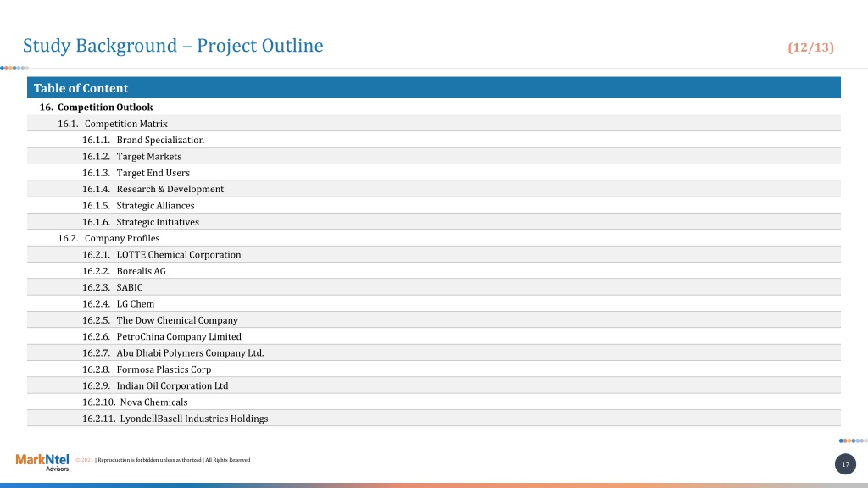The width and height of the screenshot is (868, 488).
Task: Select the 16.2.8. Formosa Plastics Corp row
Action: coord(434,369)
